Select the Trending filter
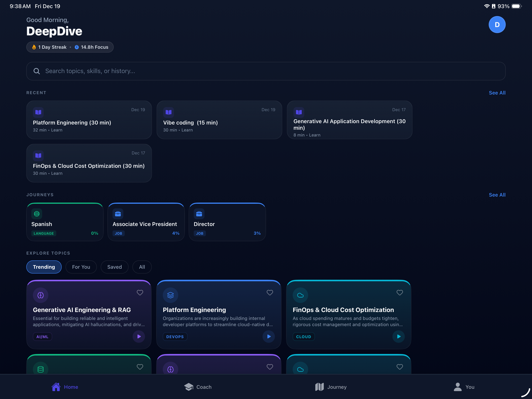 (44, 267)
